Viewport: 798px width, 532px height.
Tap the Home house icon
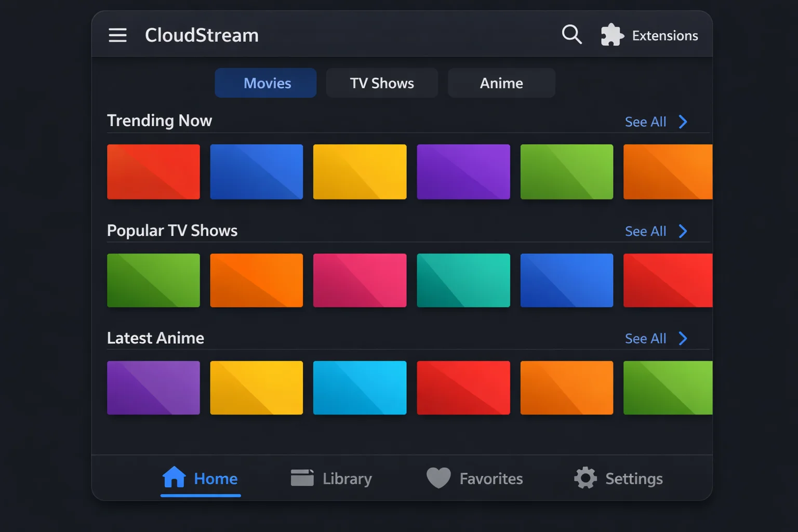pyautogui.click(x=174, y=477)
